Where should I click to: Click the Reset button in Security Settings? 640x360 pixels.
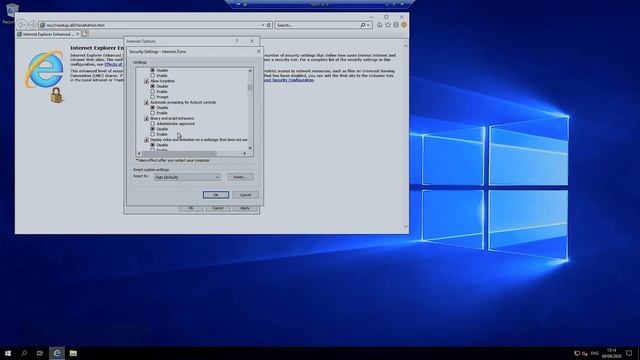240,177
